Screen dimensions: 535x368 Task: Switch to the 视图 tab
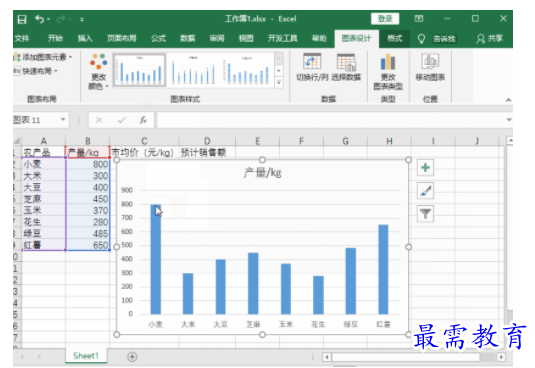[x=246, y=39]
